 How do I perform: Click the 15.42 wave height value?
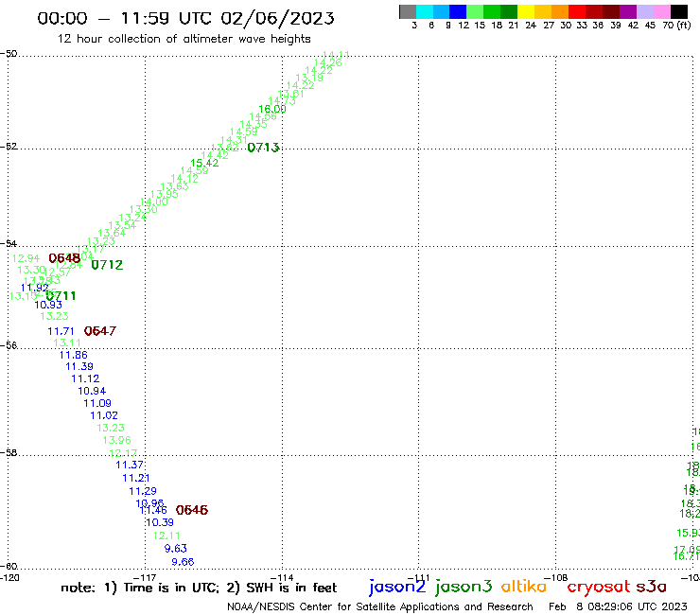tap(204, 163)
